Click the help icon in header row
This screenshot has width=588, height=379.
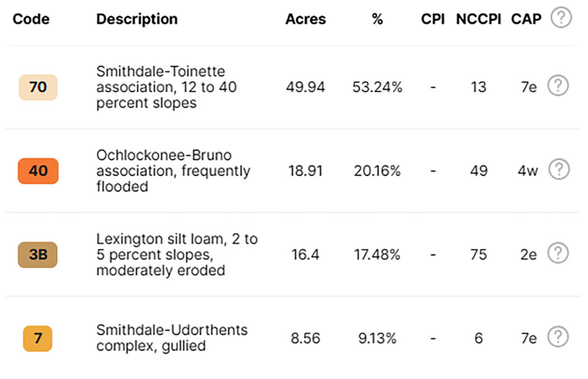[561, 17]
